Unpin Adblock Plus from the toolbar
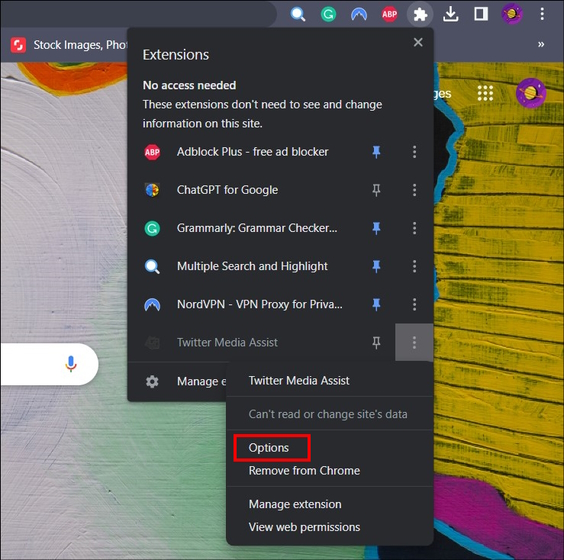Screen dimensions: 564x560 376,152
